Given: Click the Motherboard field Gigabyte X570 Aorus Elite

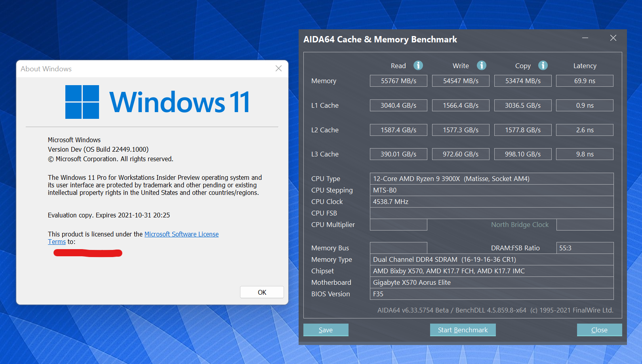Looking at the screenshot, I should click(x=492, y=282).
